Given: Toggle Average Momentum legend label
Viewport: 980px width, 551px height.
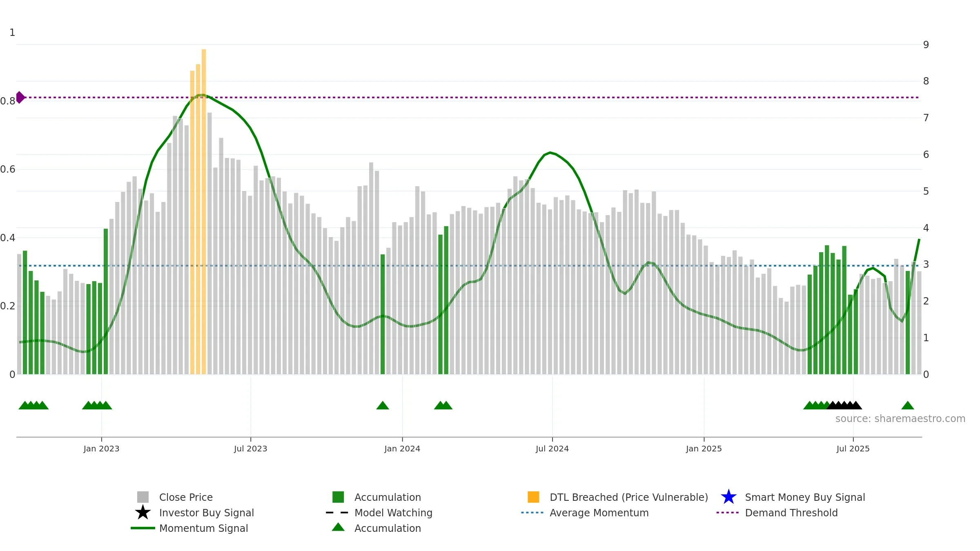Looking at the screenshot, I should pos(599,513).
